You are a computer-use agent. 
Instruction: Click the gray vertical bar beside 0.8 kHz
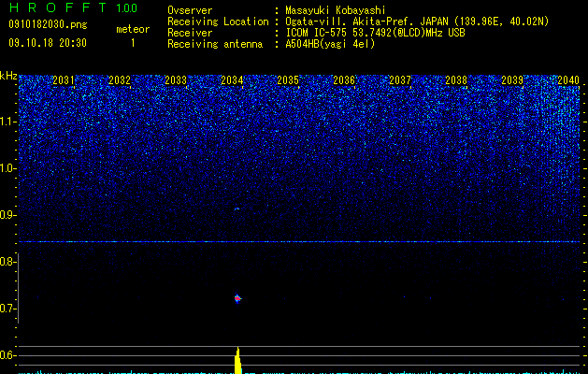19,288
